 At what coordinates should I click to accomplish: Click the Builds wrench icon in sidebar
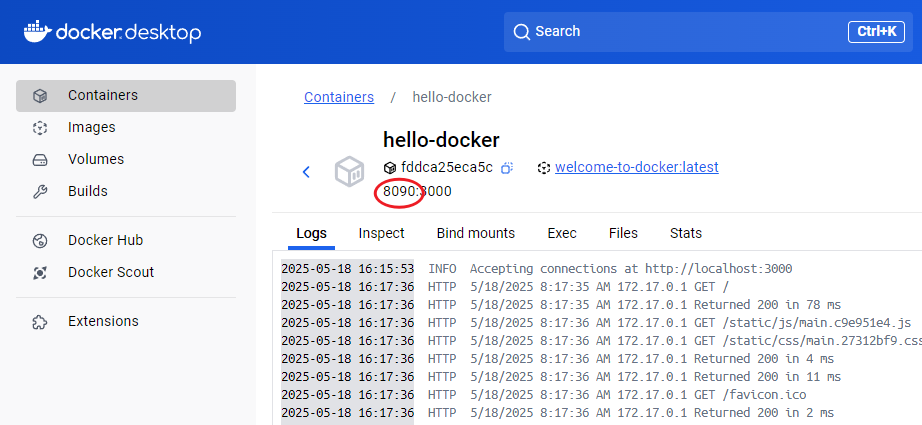(x=39, y=192)
